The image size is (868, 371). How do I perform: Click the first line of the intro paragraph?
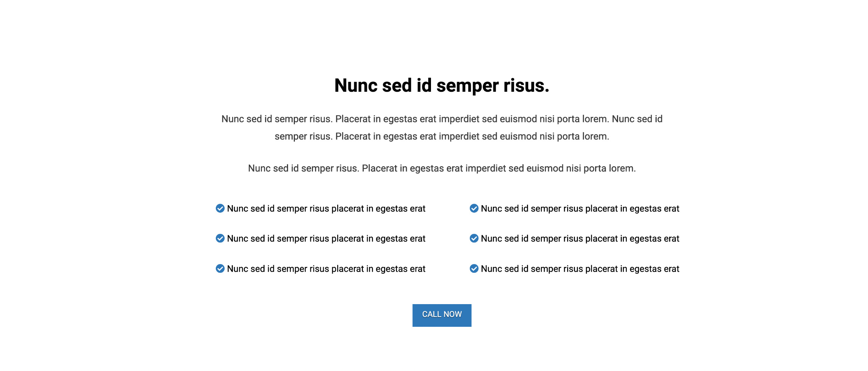point(442,119)
